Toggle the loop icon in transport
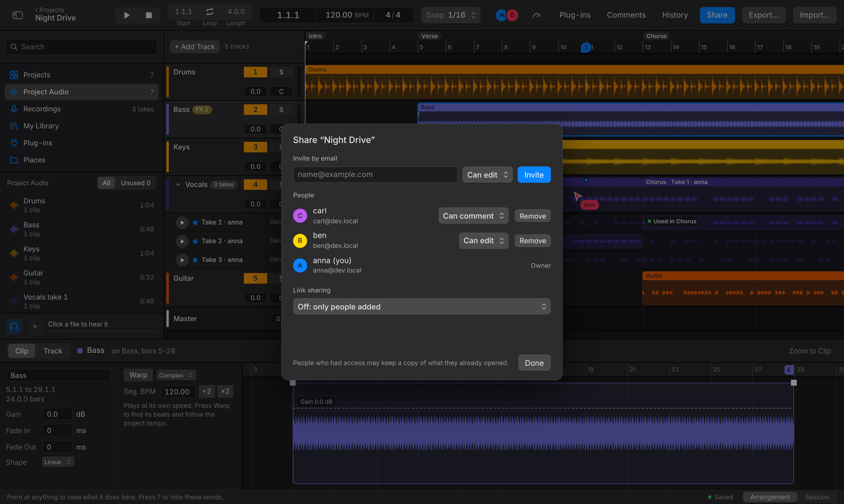The height and width of the screenshot is (504, 844). coord(210,12)
